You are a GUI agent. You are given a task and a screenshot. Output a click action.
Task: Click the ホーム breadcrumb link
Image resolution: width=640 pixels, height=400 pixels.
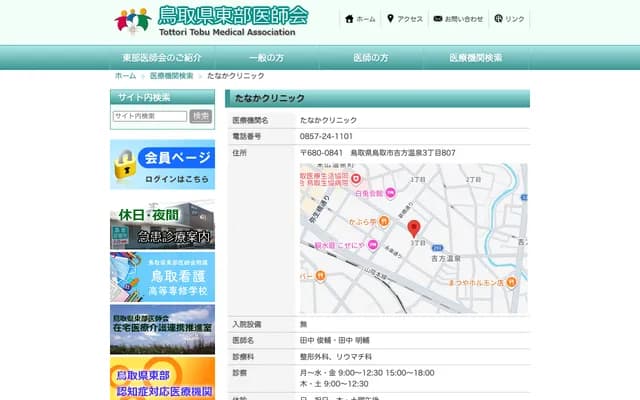coord(125,76)
